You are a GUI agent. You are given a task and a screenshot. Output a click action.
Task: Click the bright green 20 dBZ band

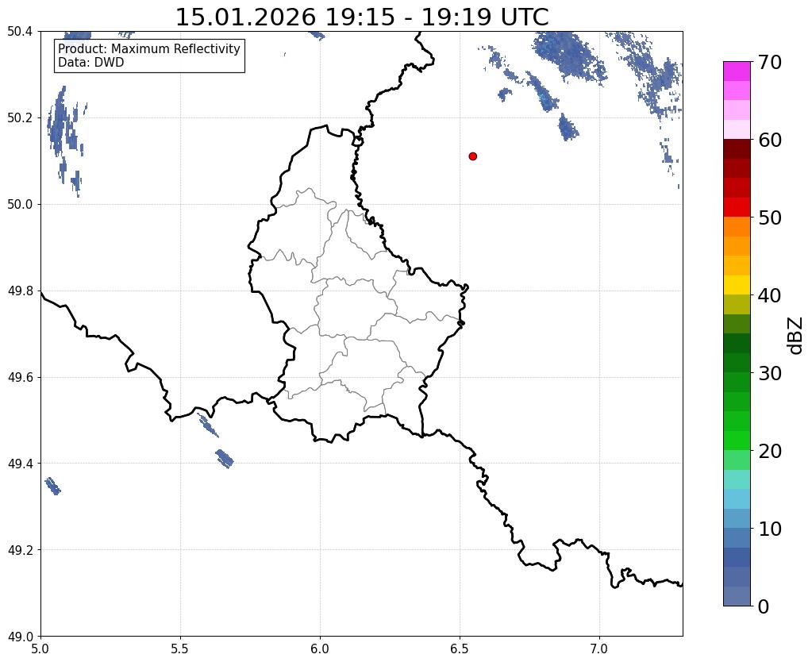737,441
